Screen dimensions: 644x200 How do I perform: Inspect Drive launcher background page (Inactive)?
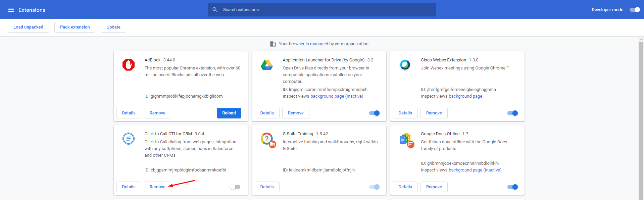click(337, 96)
